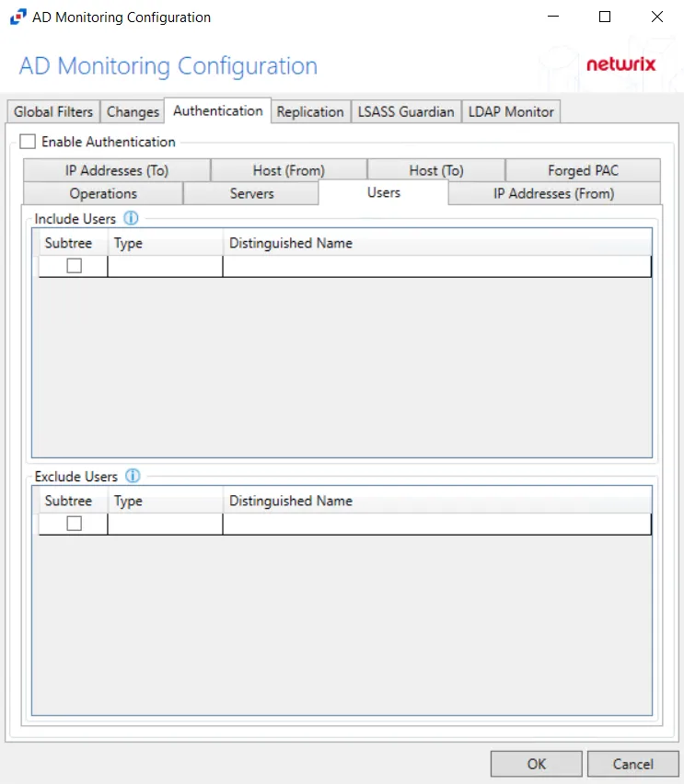The width and height of the screenshot is (684, 784).
Task: Click Distinguished Name cell in Include Users
Action: click(436, 266)
